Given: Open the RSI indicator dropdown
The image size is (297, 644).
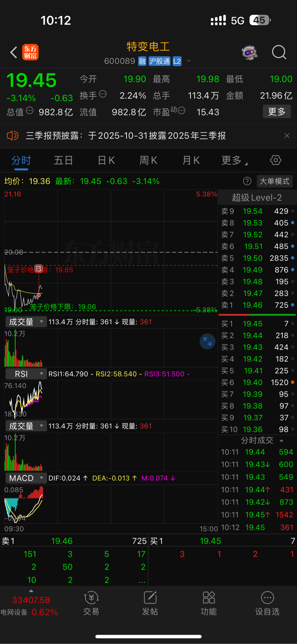Looking at the screenshot, I should coord(26,374).
